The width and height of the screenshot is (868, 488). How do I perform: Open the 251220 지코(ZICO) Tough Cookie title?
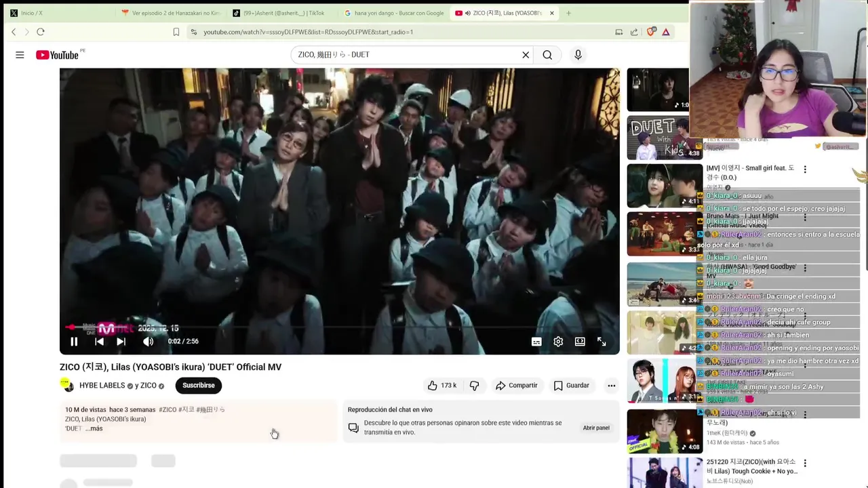(751, 466)
